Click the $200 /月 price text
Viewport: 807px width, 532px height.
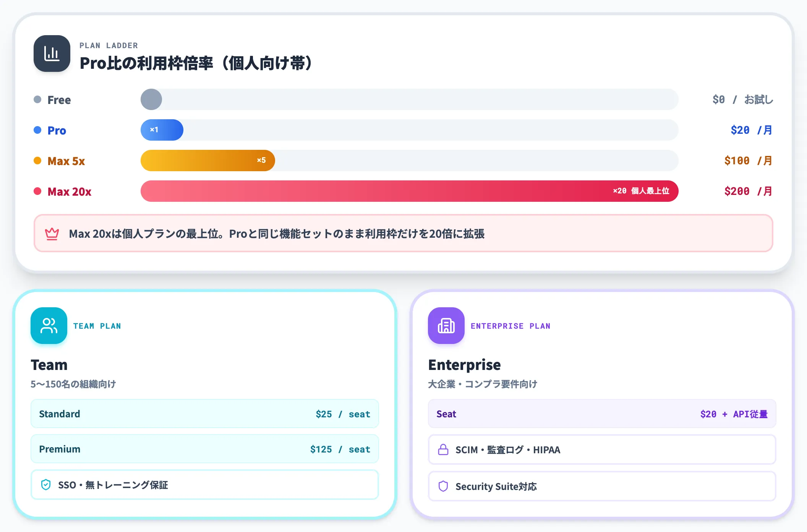[x=749, y=191]
